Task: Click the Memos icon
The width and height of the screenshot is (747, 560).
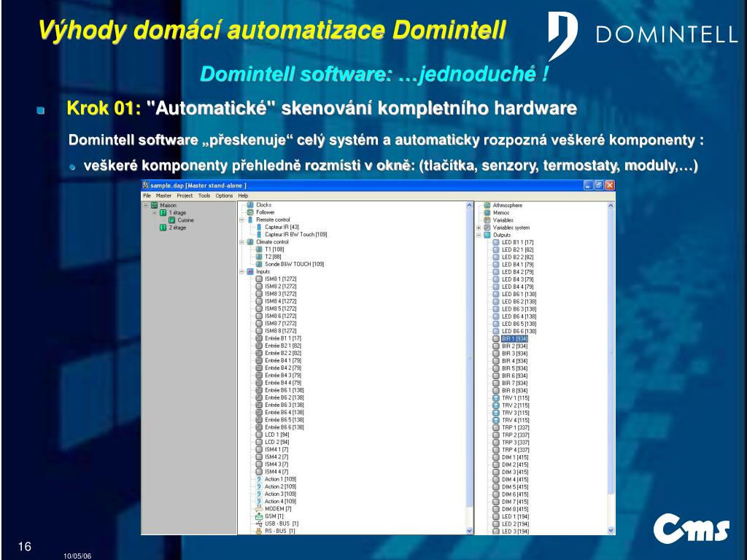Action: [487, 213]
